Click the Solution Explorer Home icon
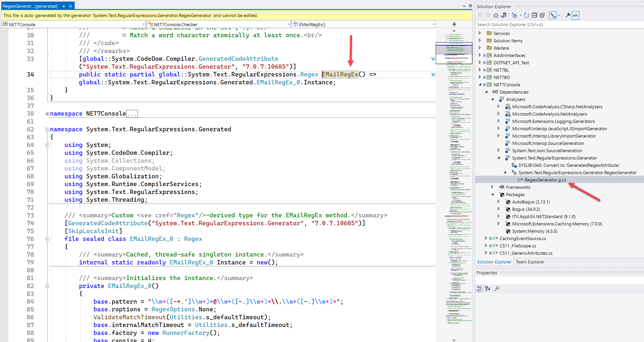The height and width of the screenshot is (342, 644). pos(496,15)
